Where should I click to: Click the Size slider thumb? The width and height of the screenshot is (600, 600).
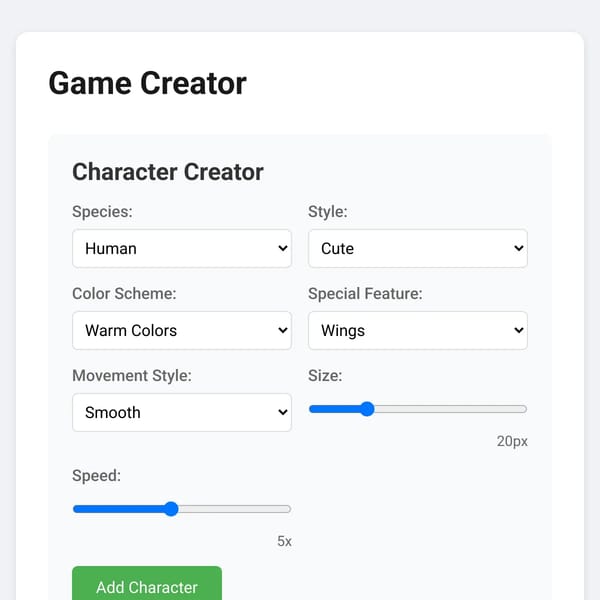pos(367,409)
